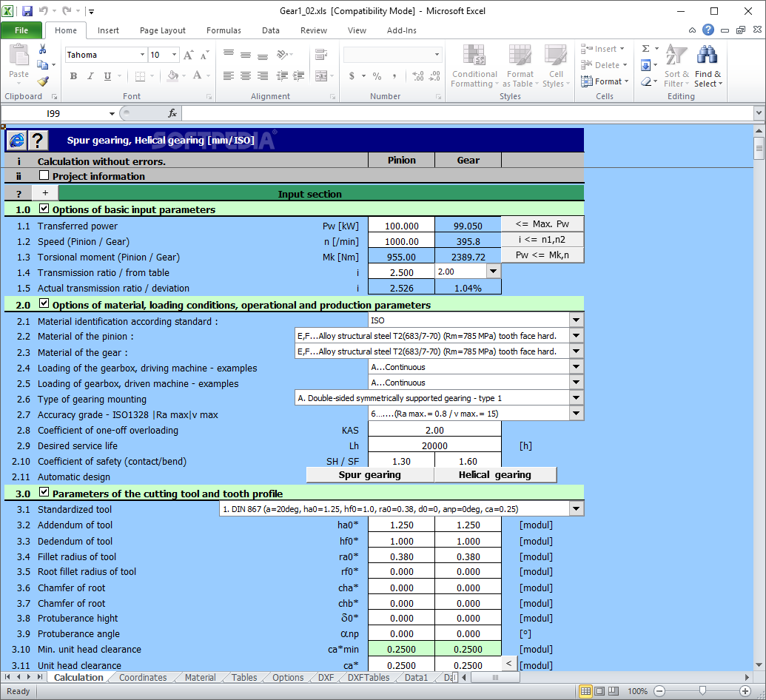Open Material identification ISO dropdown
Viewport: 766px width, 700px height.
(577, 320)
